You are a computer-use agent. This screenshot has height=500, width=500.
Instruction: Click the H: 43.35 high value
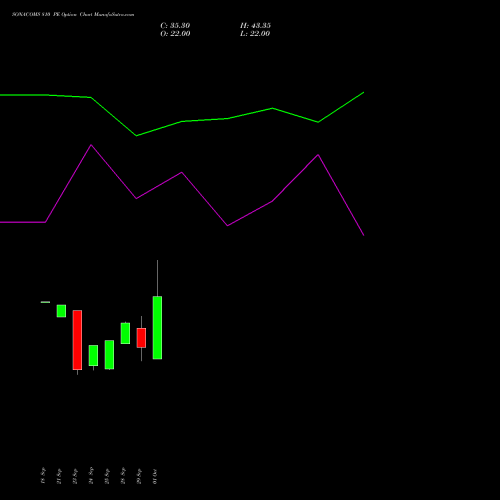tap(255, 25)
